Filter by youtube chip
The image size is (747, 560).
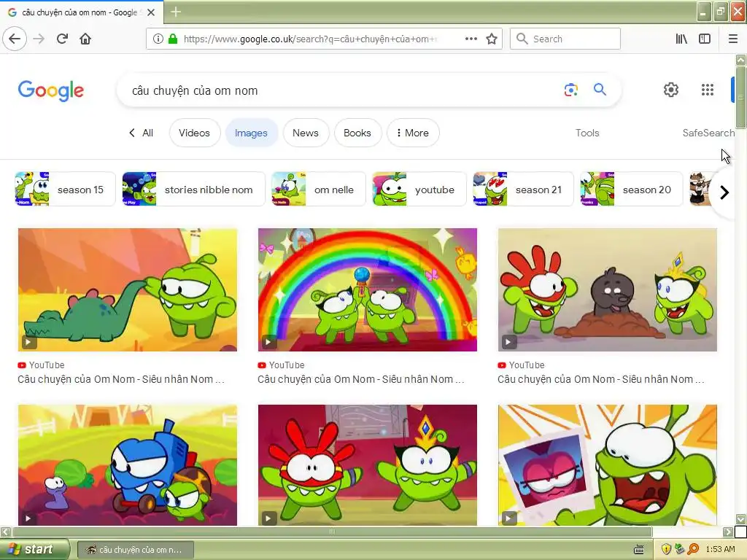(419, 189)
